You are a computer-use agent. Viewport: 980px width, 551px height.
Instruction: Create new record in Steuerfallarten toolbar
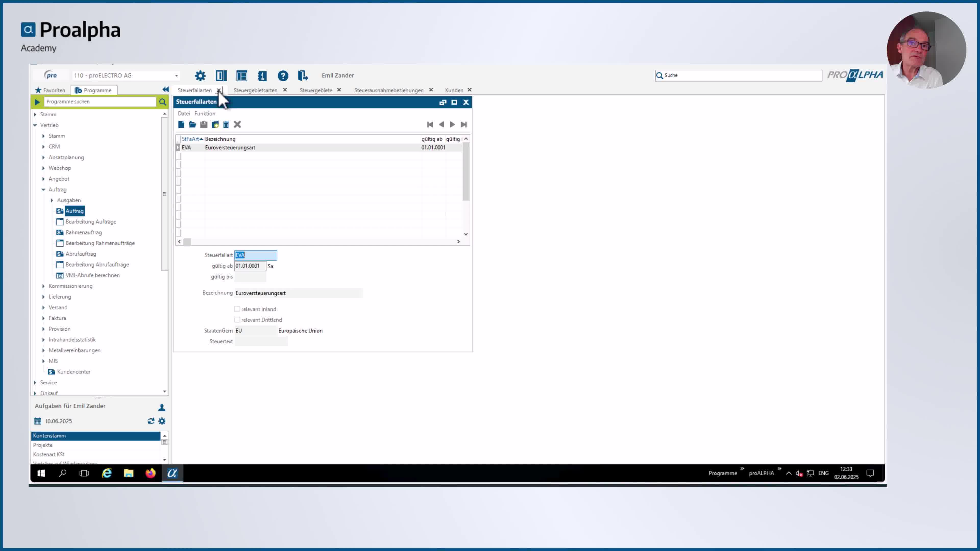click(181, 124)
